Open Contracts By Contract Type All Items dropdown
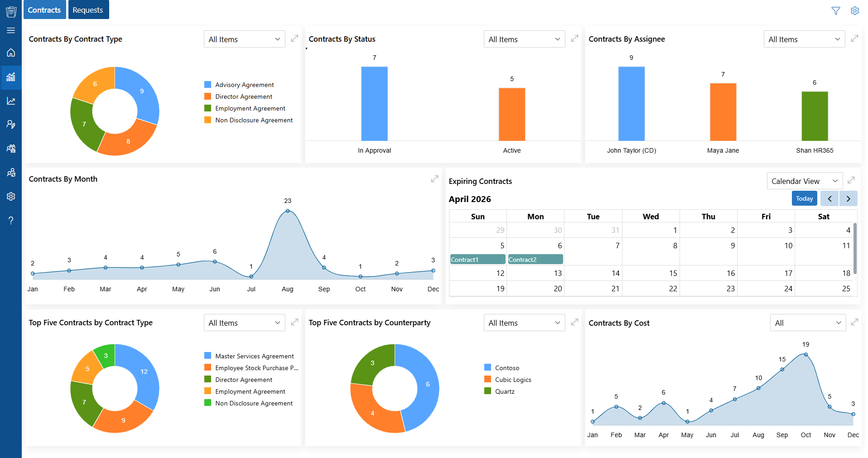Image resolution: width=868 pixels, height=458 pixels. pyautogui.click(x=245, y=39)
